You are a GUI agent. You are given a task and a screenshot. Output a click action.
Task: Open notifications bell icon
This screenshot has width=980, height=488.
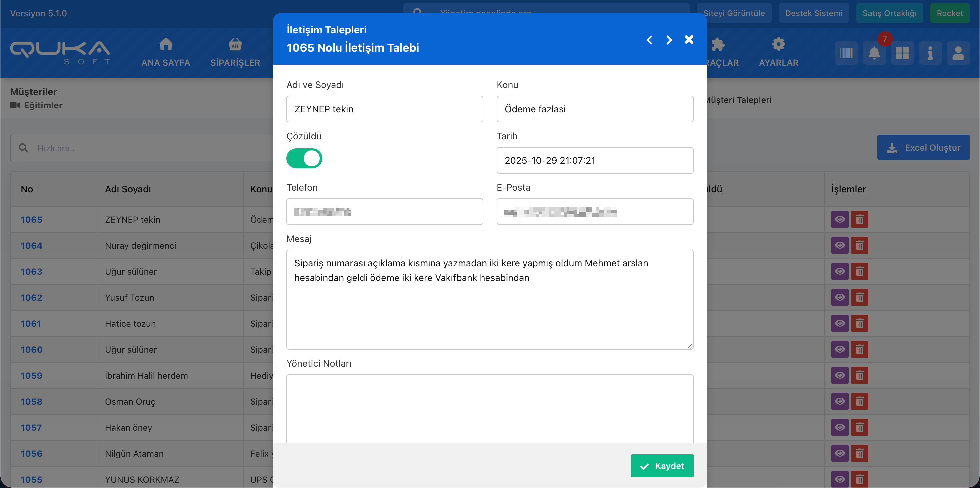click(874, 53)
